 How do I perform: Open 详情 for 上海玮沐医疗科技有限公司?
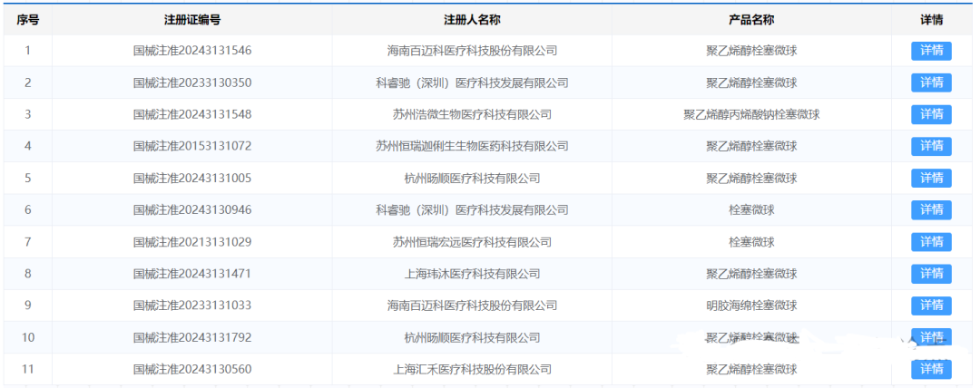[931, 274]
